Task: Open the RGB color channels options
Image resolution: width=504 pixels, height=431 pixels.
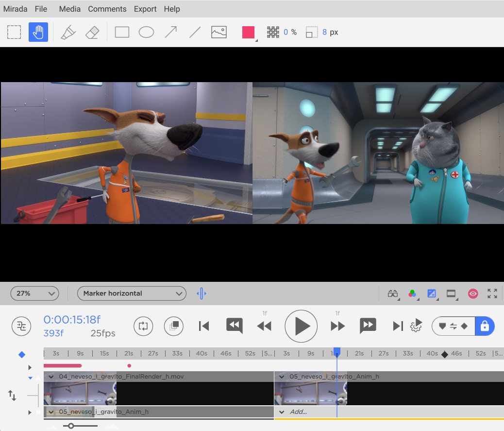Action: click(412, 293)
